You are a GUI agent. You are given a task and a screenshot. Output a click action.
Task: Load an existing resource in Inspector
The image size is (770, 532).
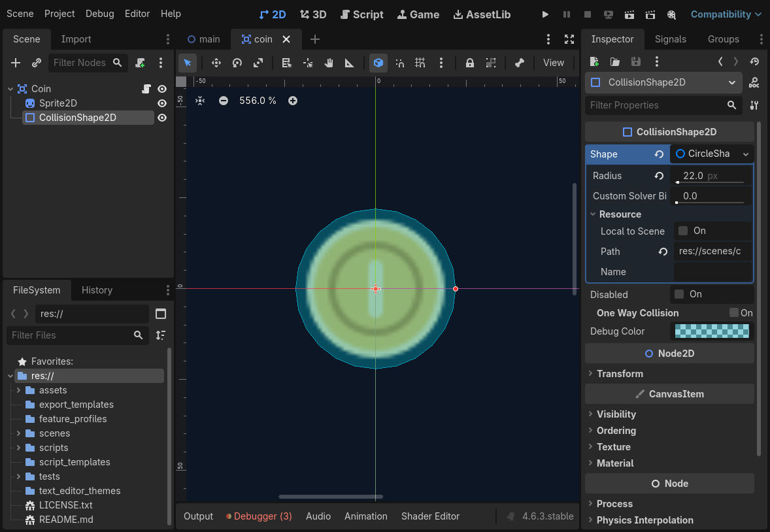615,61
